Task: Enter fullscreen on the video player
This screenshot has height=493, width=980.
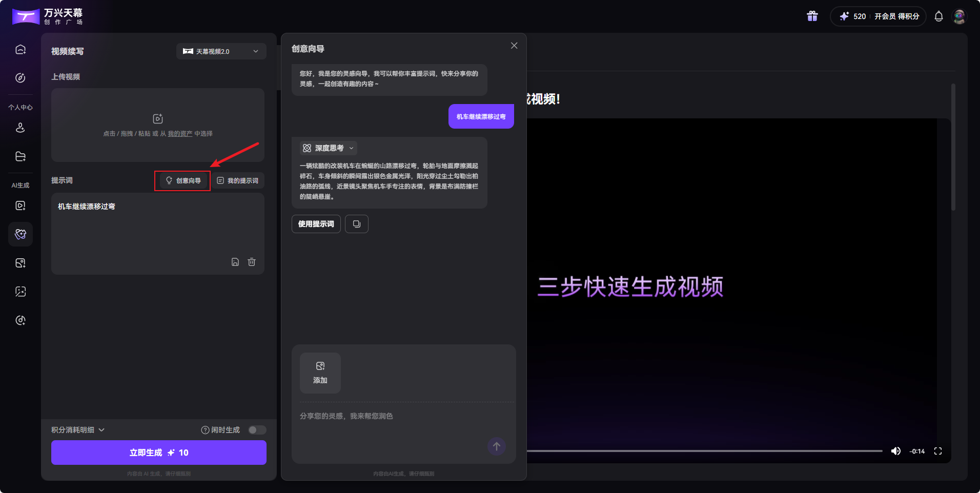Action: pos(938,451)
